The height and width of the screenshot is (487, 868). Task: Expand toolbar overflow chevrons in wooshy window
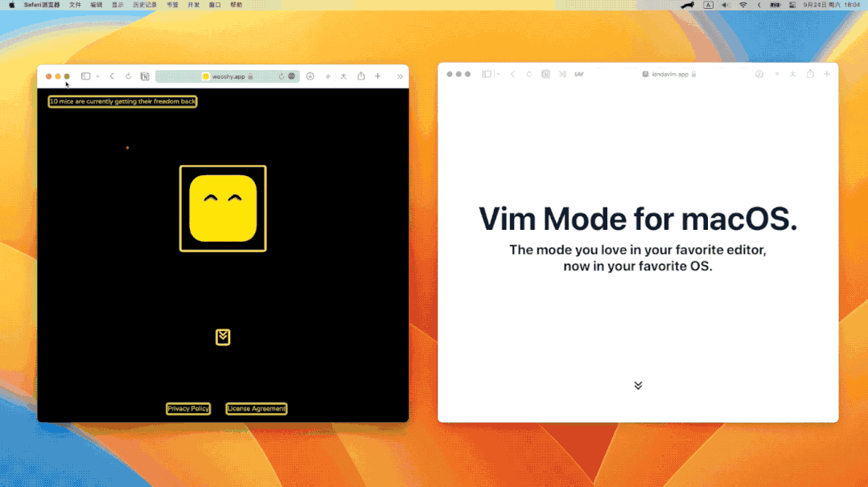point(400,76)
